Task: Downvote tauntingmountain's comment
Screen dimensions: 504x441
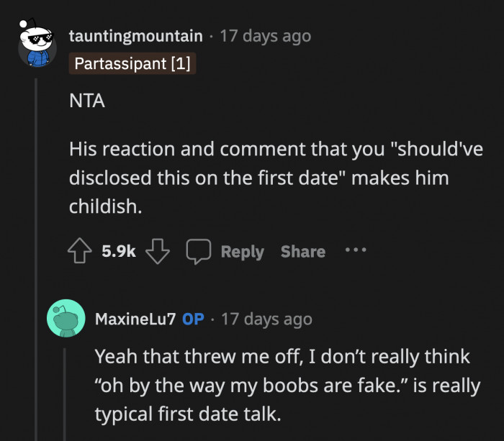Action: click(x=156, y=252)
